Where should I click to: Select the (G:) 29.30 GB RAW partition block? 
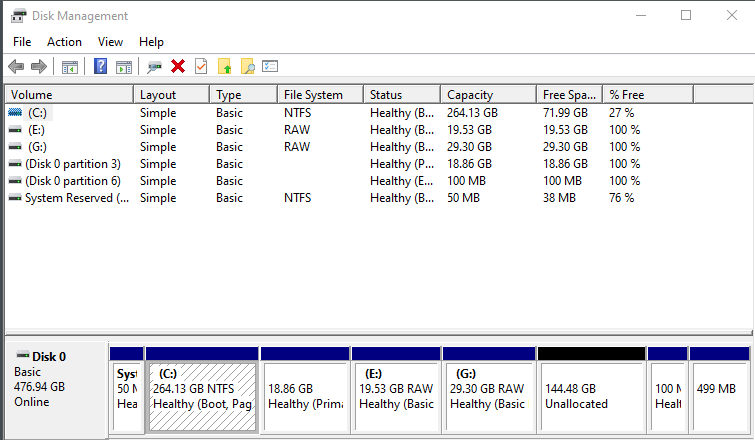click(489, 389)
